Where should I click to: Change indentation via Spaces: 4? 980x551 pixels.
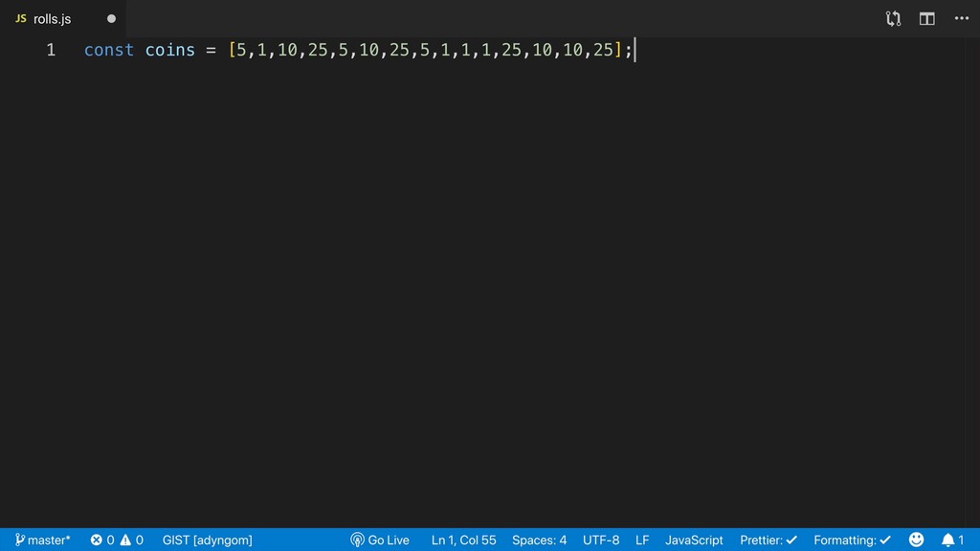[540, 540]
